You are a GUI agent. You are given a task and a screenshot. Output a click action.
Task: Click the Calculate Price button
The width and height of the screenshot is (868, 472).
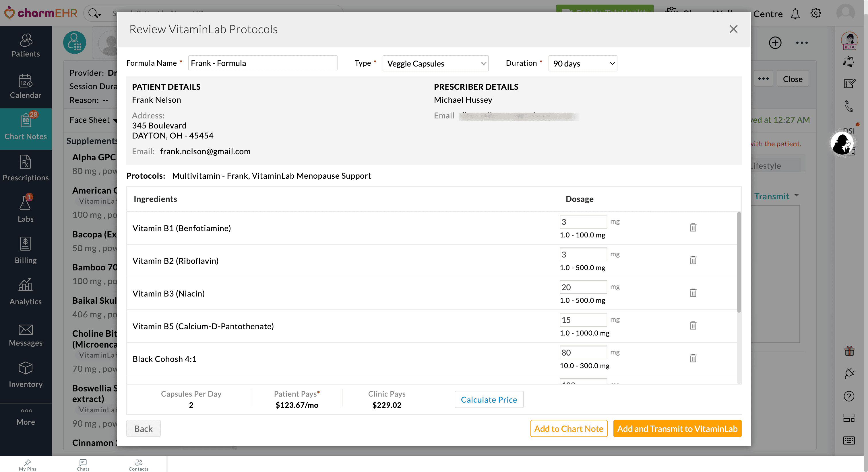[489, 400]
